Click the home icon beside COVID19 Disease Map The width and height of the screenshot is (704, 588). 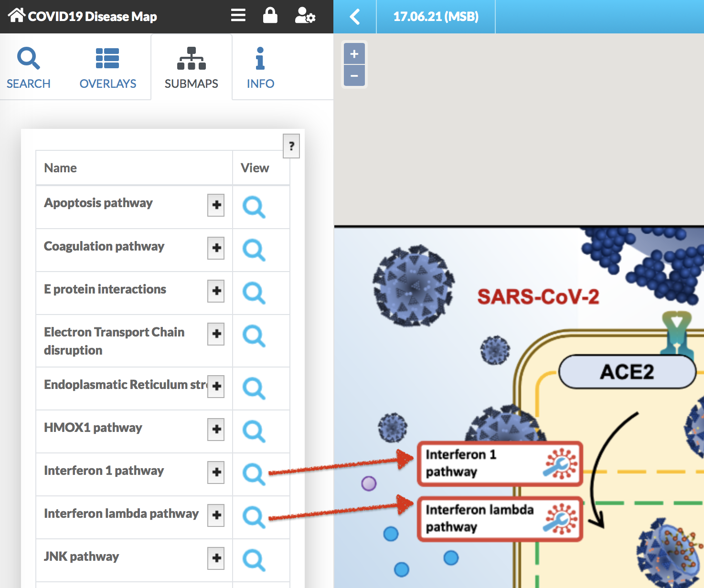click(x=16, y=16)
